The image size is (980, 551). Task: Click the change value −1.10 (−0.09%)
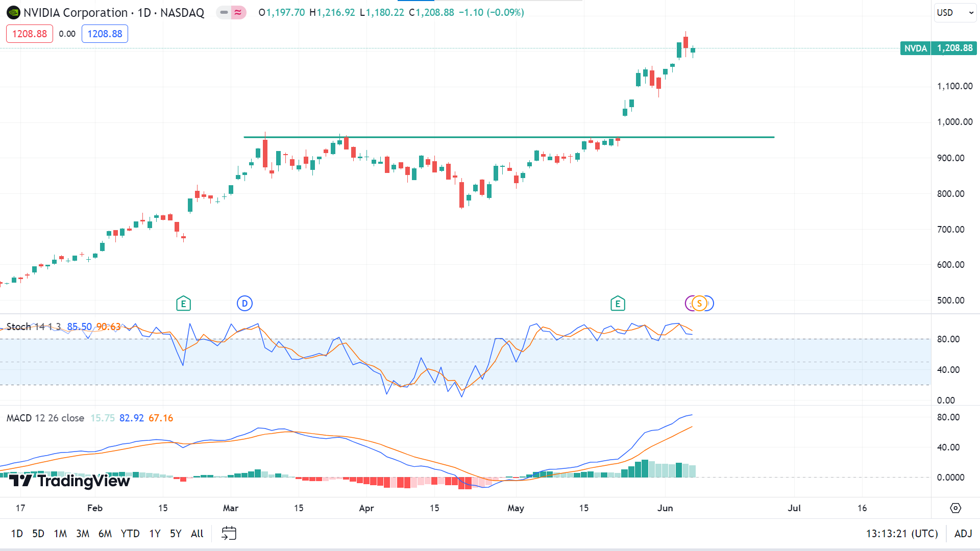[x=491, y=12]
